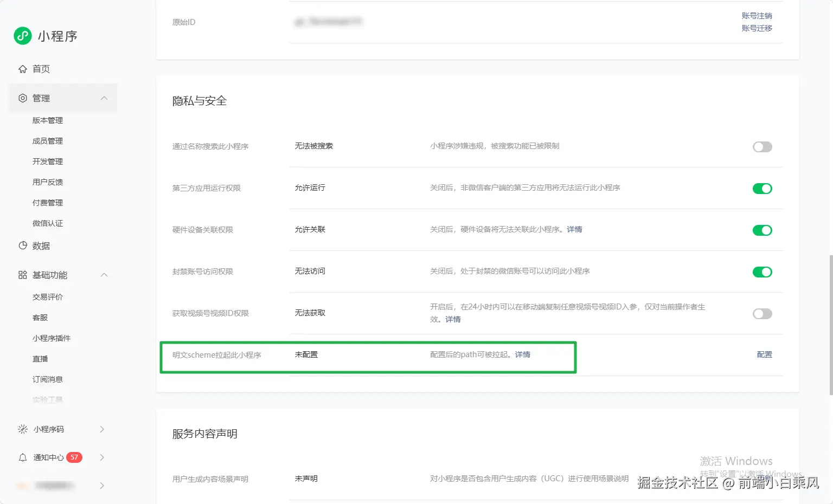
Task: Click the page vertical scrollbar
Action: click(831, 325)
